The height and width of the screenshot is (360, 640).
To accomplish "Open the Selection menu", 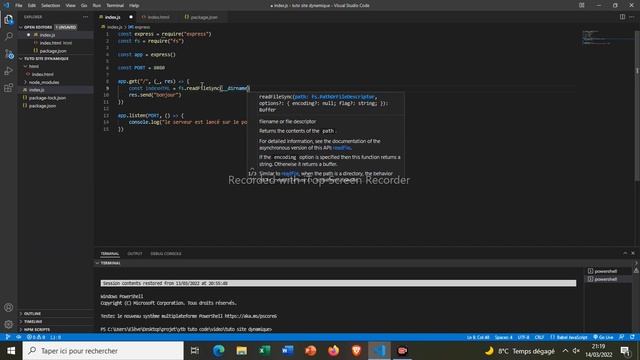I will coord(51,5).
